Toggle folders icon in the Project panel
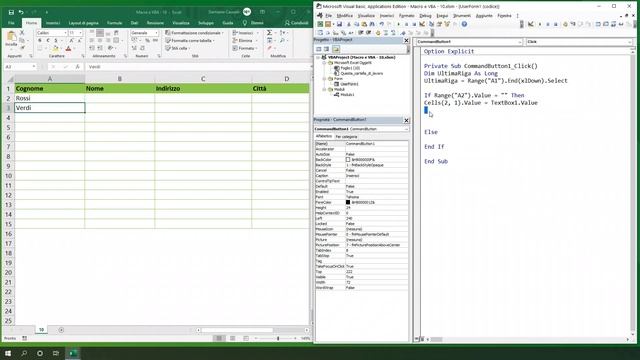640x360 pixels. 336,49
